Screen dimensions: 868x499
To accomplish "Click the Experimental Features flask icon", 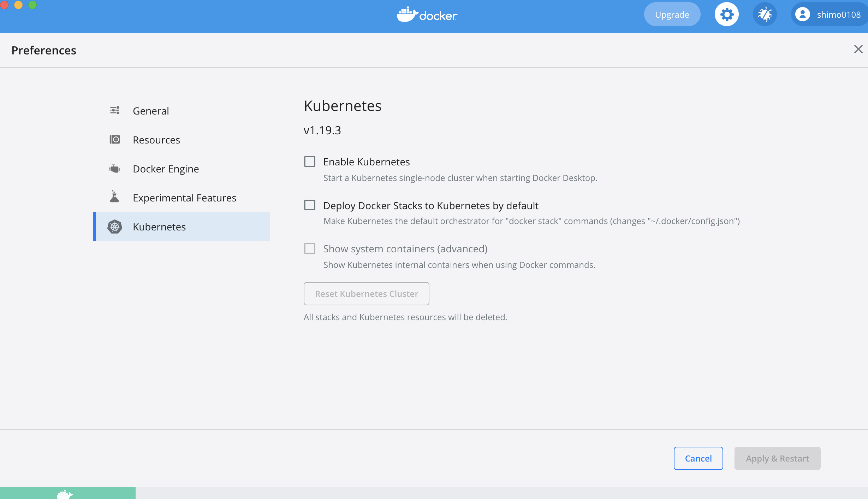I will tap(114, 197).
